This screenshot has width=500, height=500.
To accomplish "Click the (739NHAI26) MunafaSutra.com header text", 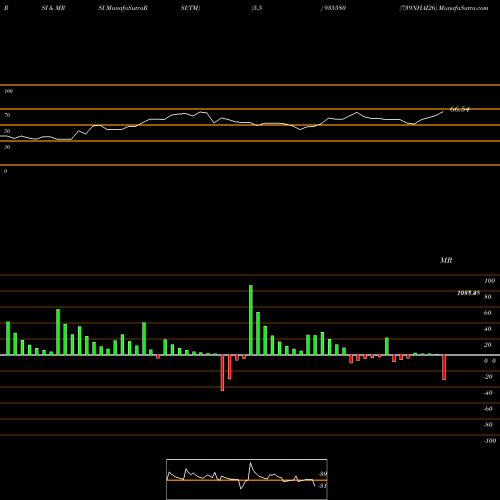I will tap(444, 8).
